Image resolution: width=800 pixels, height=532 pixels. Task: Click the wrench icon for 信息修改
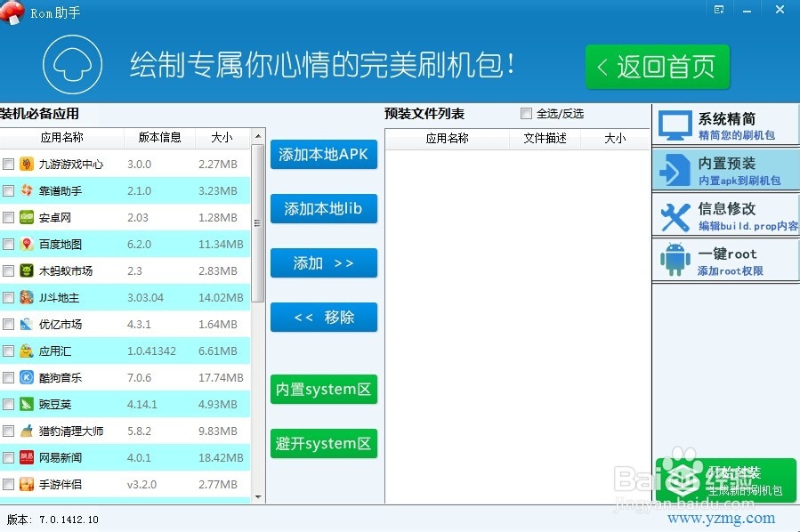click(x=675, y=216)
